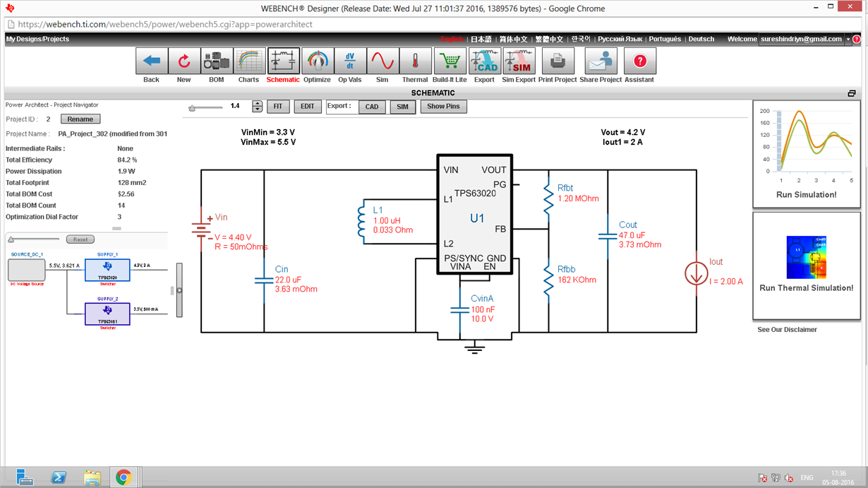Open the Assistant help icon
The image size is (868, 488).
pyautogui.click(x=640, y=61)
